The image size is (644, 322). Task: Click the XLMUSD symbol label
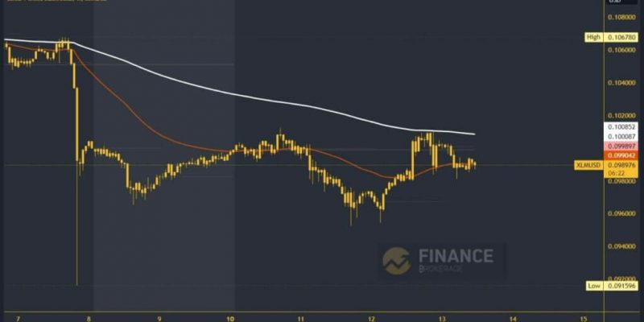point(588,166)
